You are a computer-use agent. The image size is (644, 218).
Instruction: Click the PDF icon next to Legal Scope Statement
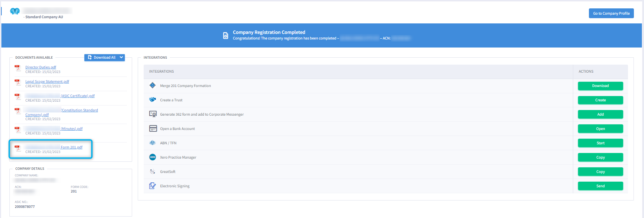(x=18, y=82)
